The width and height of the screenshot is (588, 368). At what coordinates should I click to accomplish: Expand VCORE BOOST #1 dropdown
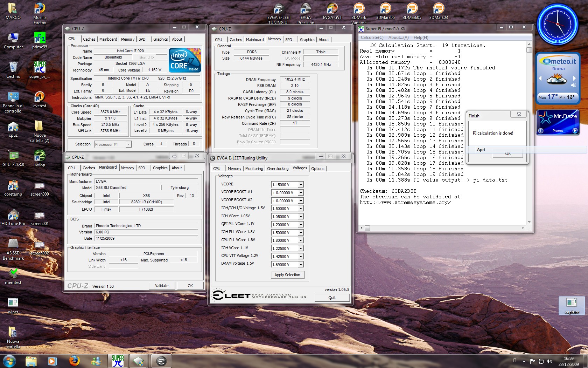301,193
